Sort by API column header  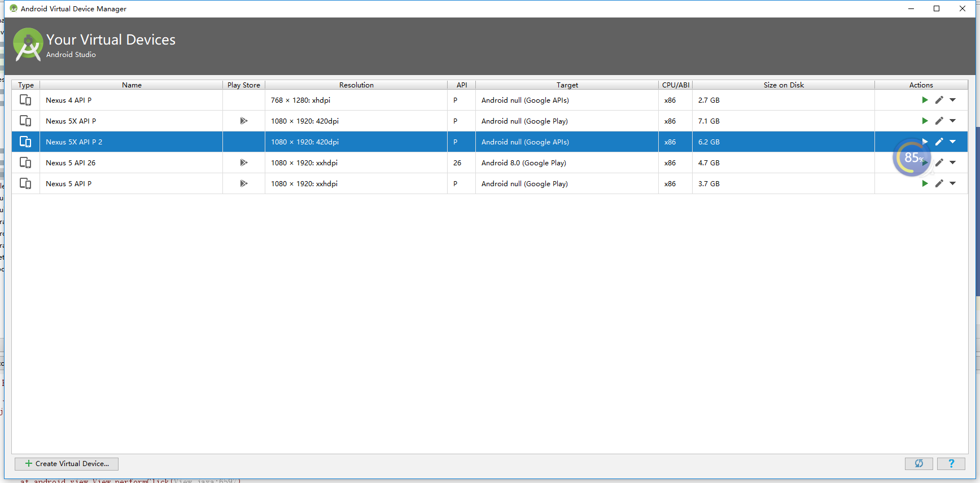click(462, 85)
